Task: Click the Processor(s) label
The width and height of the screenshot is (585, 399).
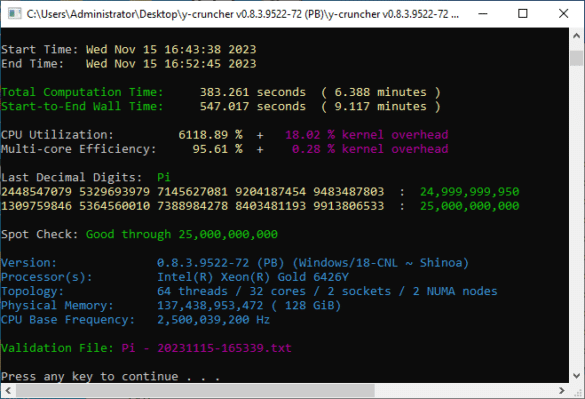Action: point(47,277)
